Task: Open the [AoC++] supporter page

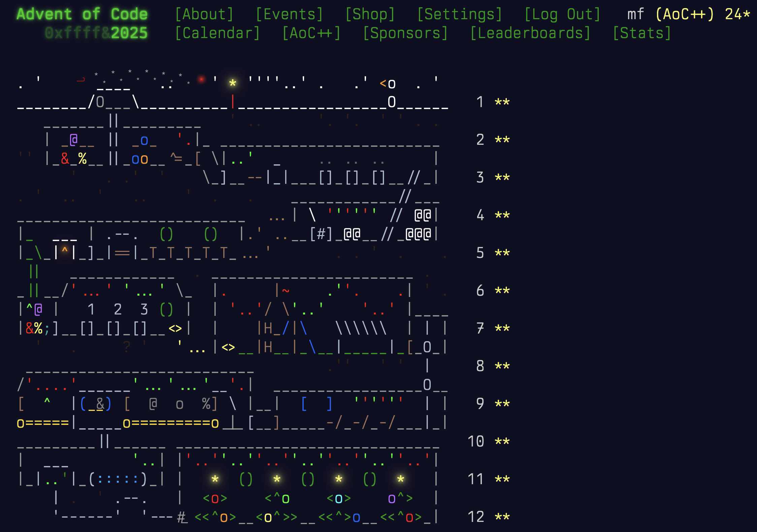Action: point(311,33)
